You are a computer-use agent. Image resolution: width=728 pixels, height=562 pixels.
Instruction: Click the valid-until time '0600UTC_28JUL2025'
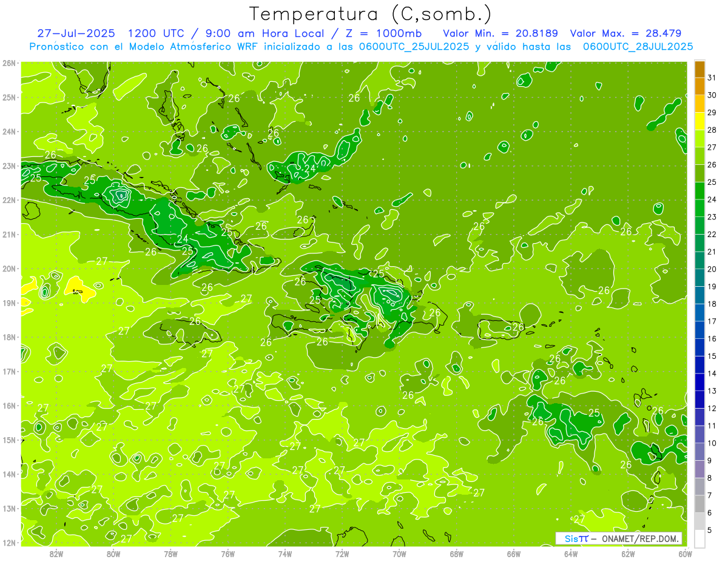[638, 47]
